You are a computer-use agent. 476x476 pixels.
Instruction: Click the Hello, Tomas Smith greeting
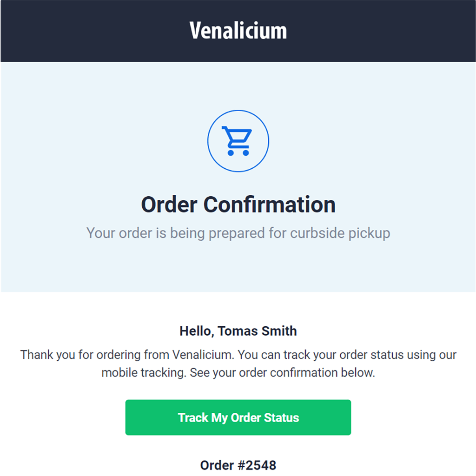[238, 331]
